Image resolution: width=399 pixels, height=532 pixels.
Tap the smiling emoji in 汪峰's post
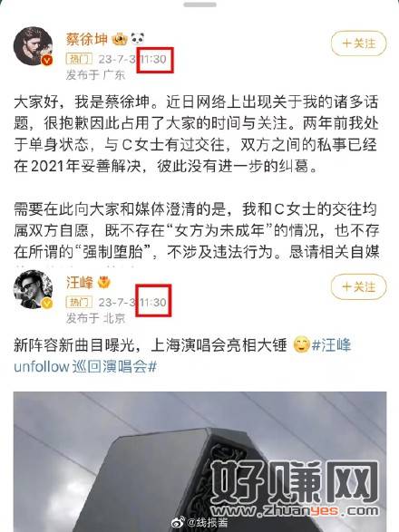301,344
